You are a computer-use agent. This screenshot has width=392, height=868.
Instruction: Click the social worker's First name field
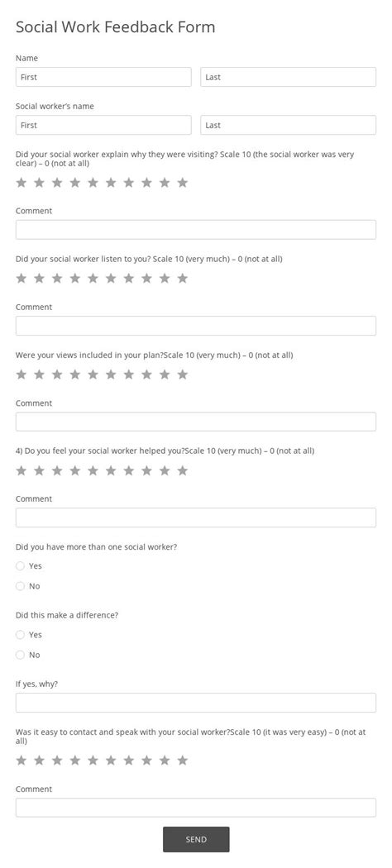[x=103, y=125]
